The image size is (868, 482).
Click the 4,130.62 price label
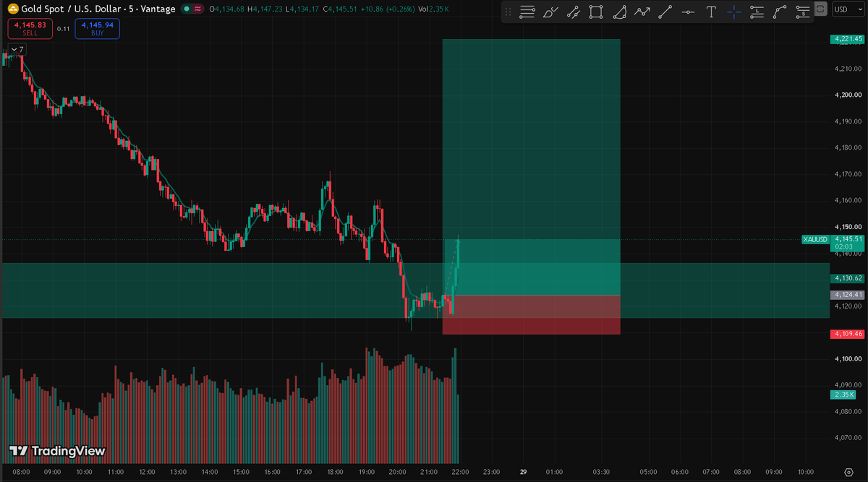[x=847, y=278]
